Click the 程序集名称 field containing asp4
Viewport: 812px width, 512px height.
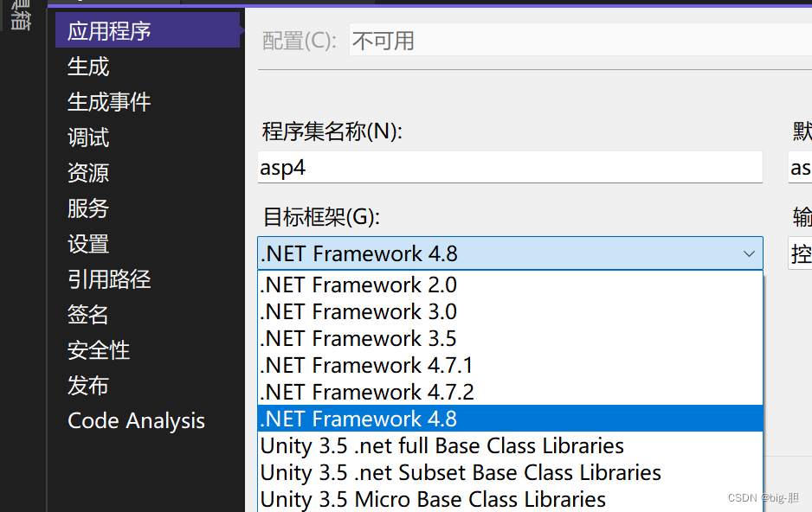[510, 167]
